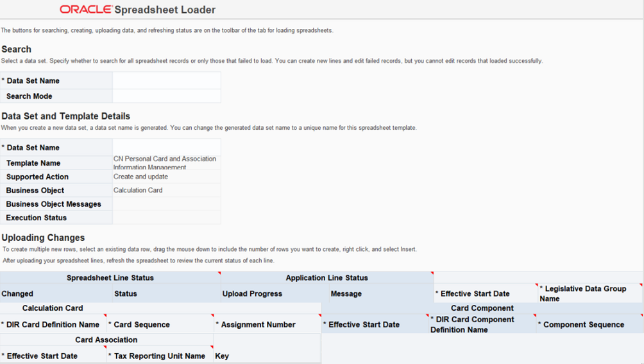
Task: Click the Upload Progress column header
Action: click(x=275, y=293)
